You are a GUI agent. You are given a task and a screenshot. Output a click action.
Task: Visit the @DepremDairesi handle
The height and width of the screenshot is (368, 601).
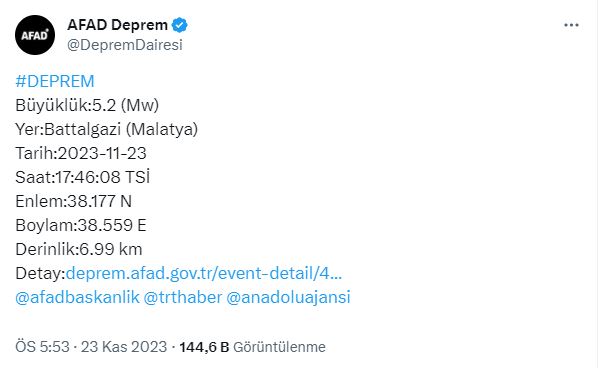pyautogui.click(x=125, y=45)
